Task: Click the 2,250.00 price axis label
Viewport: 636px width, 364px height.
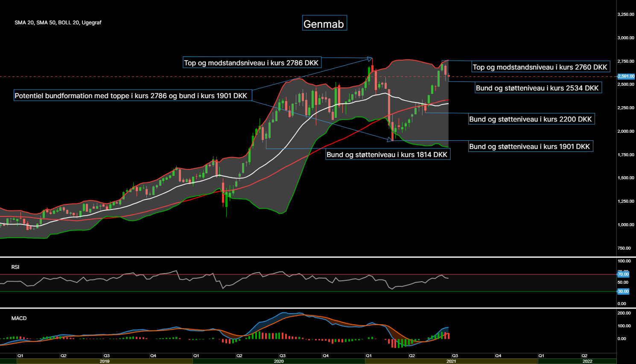Action: (626, 108)
